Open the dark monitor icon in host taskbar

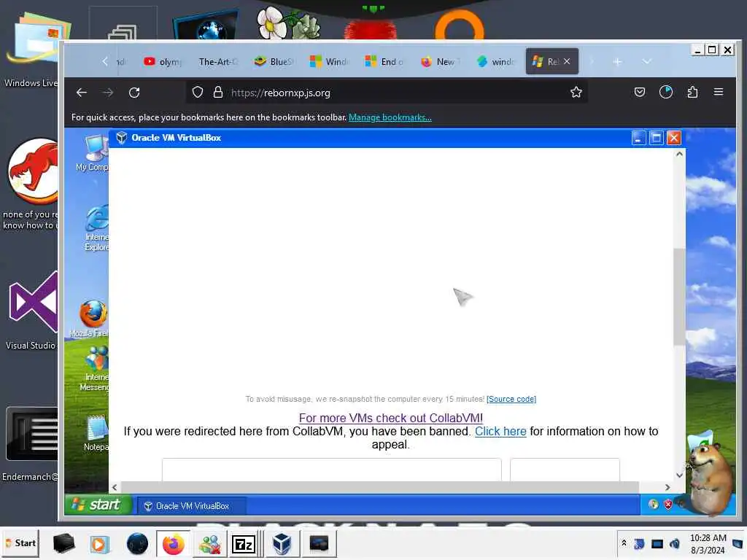pyautogui.click(x=319, y=543)
